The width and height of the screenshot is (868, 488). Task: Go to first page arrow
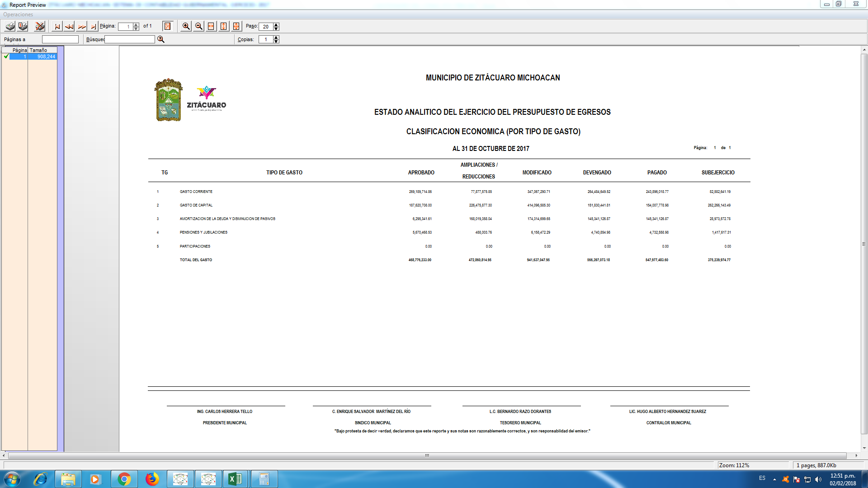[57, 26]
